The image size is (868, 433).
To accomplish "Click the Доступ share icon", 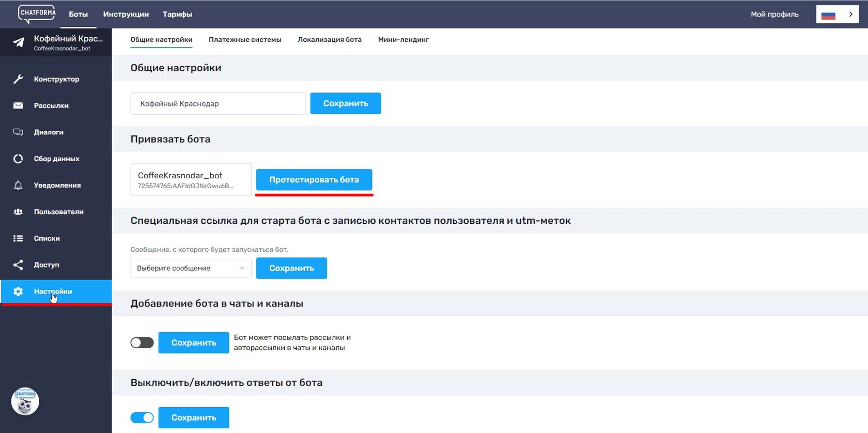I will 18,265.
